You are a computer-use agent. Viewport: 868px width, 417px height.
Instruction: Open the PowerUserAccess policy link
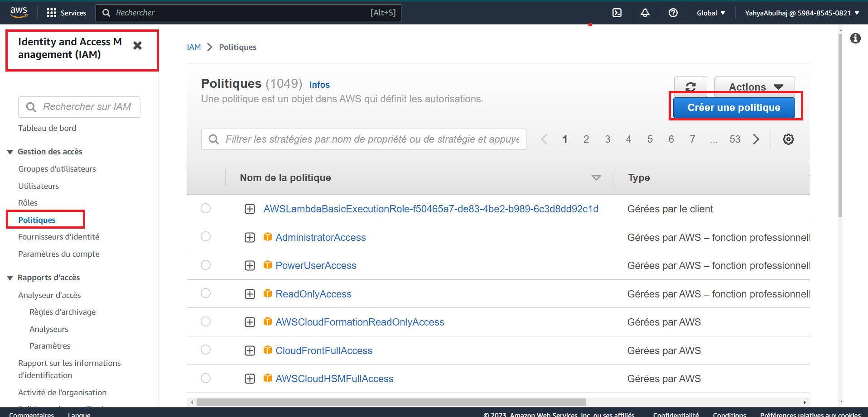pos(316,265)
